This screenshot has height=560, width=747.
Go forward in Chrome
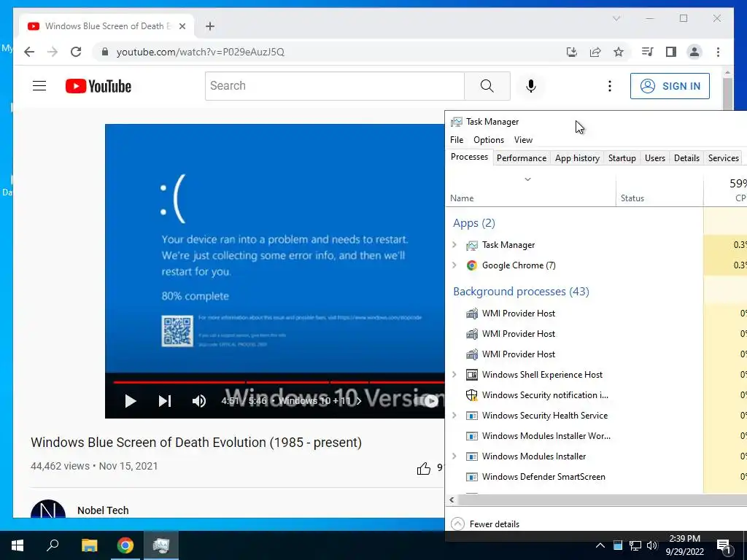point(53,52)
